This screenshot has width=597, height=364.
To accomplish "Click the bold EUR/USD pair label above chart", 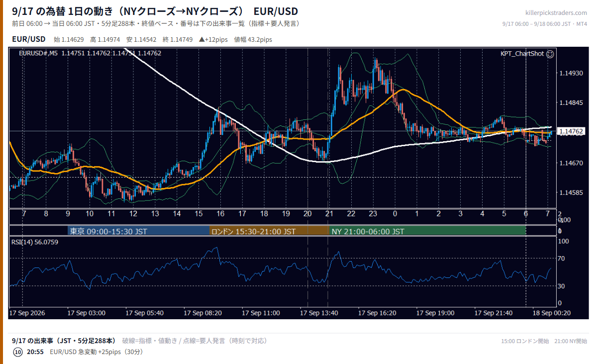I will (x=28, y=39).
